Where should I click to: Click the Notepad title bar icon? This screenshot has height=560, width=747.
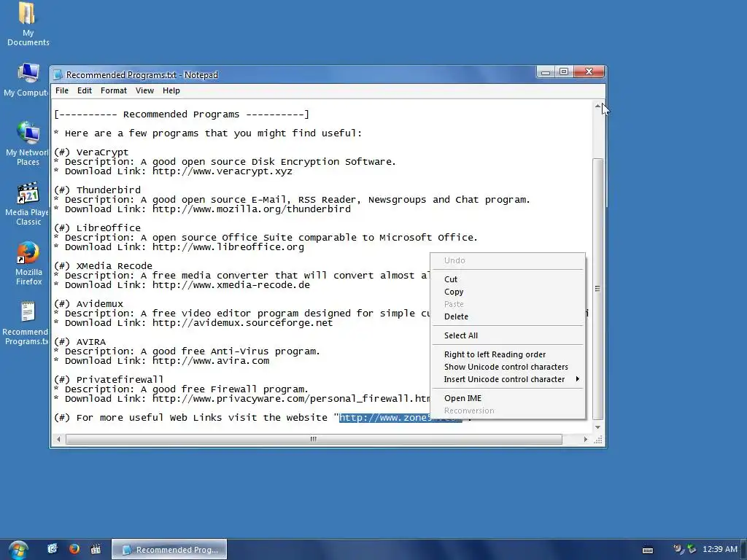click(x=58, y=75)
